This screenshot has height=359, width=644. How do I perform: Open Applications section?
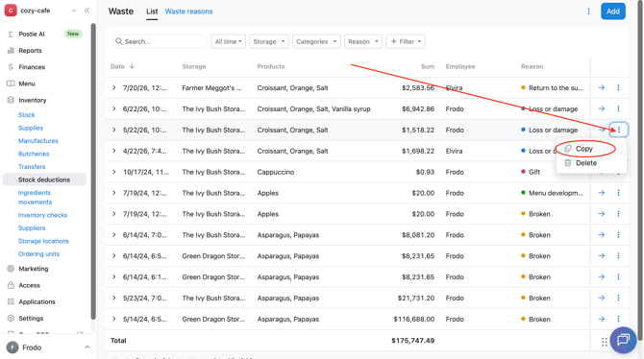[37, 301]
